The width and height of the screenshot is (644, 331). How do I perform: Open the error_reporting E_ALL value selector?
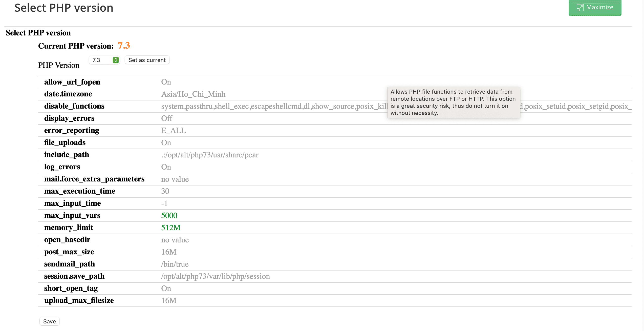click(174, 130)
